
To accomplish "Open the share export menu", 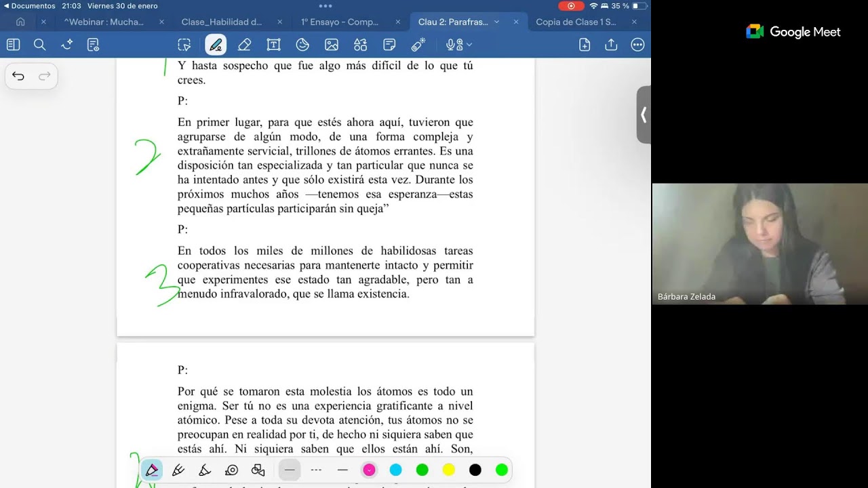I will tap(611, 45).
